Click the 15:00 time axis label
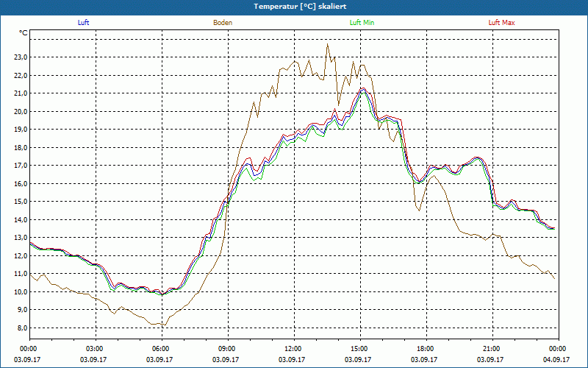 pyautogui.click(x=360, y=349)
